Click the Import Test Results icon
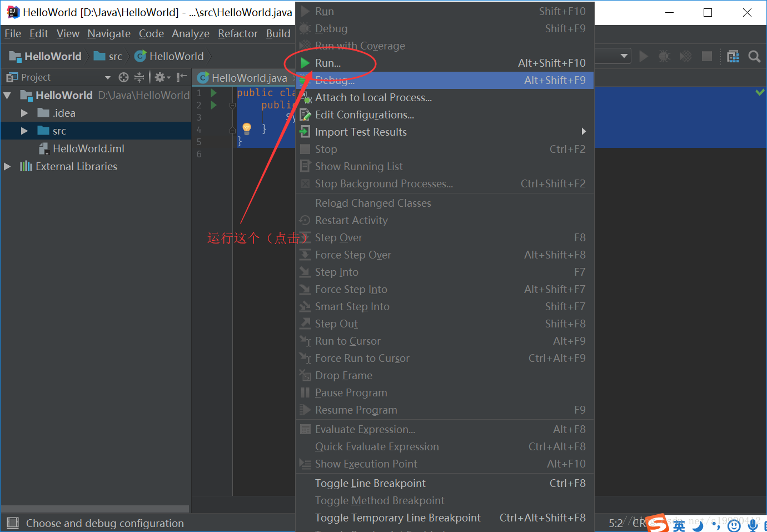Image resolution: width=767 pixels, height=532 pixels. (x=305, y=132)
